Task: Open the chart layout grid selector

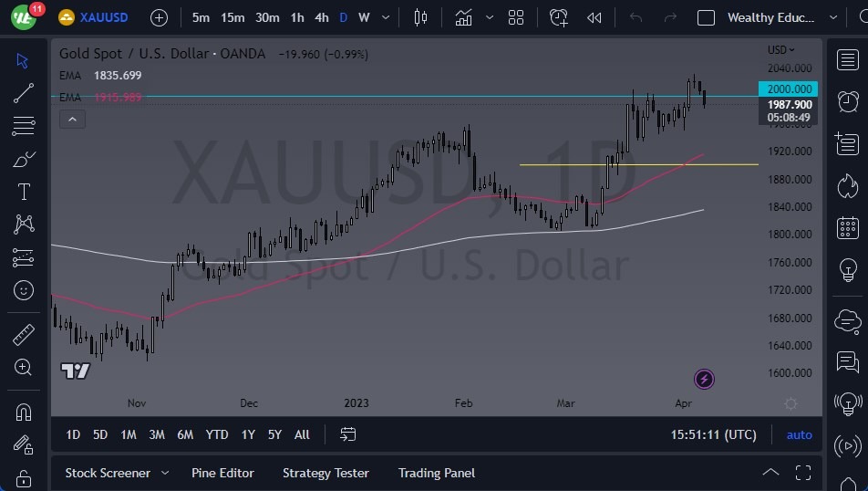Action: point(516,17)
